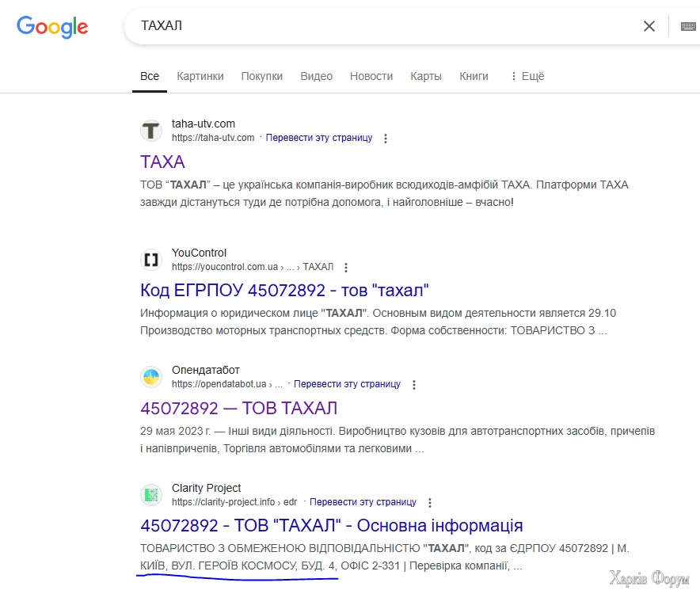Image resolution: width=700 pixels, height=594 pixels.
Task: Click the YouControl site favicon
Action: [150, 260]
